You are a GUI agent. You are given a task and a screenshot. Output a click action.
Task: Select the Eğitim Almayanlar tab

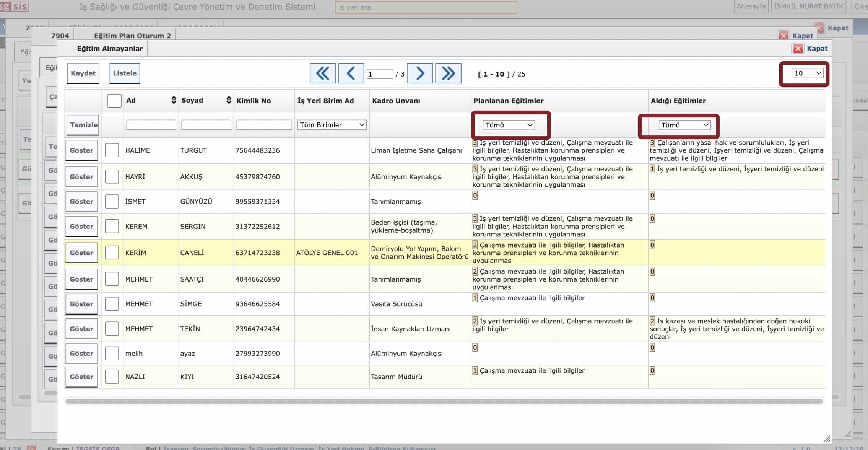point(110,49)
